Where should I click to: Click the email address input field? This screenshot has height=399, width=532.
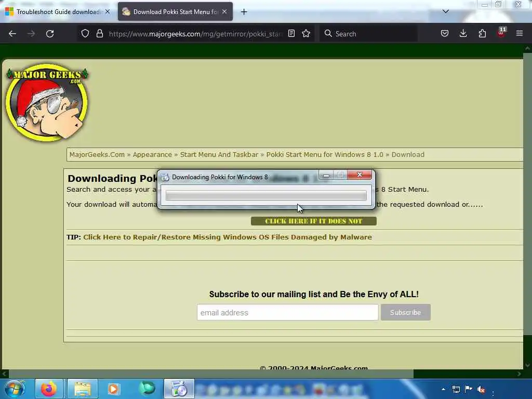pos(288,312)
